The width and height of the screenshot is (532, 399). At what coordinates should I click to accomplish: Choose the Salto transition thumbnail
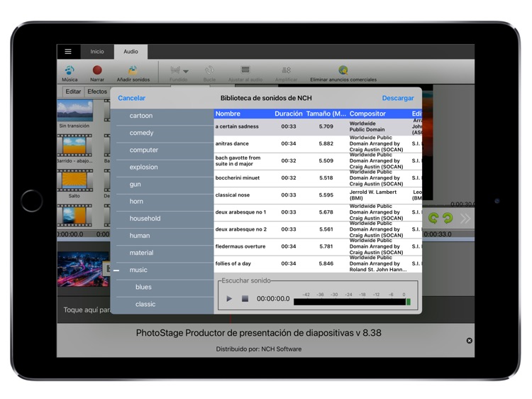(75, 180)
